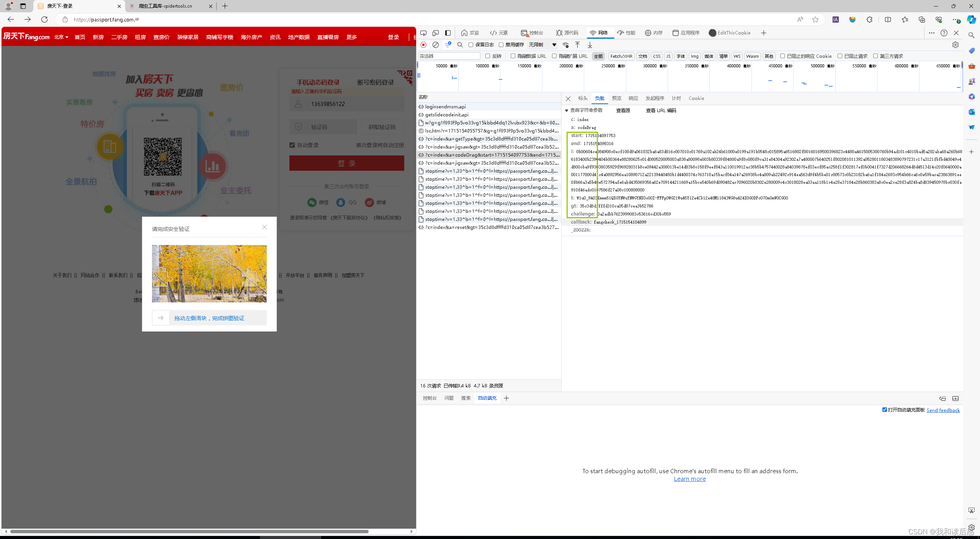Click the record network log button
This screenshot has width=980, height=539.
coord(423,45)
